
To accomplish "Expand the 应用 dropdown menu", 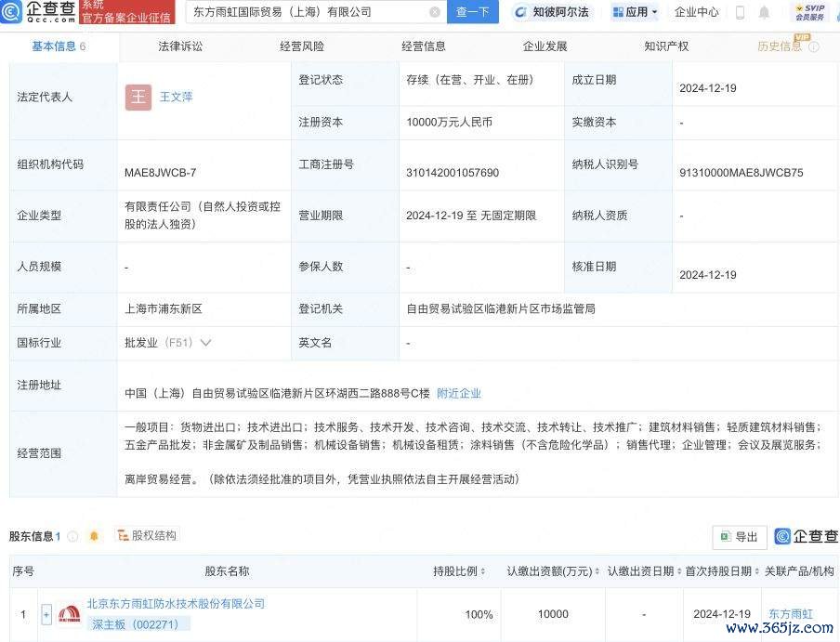I will 635,12.
